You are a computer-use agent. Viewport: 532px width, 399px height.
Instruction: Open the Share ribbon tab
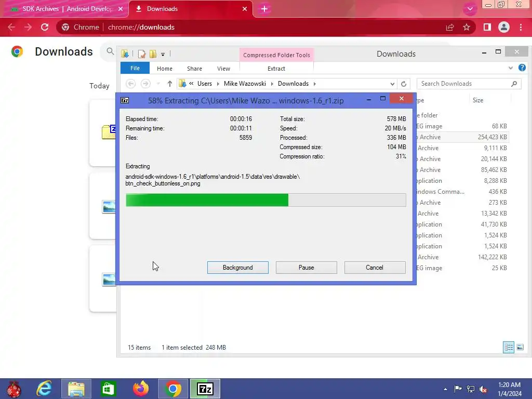pyautogui.click(x=194, y=69)
